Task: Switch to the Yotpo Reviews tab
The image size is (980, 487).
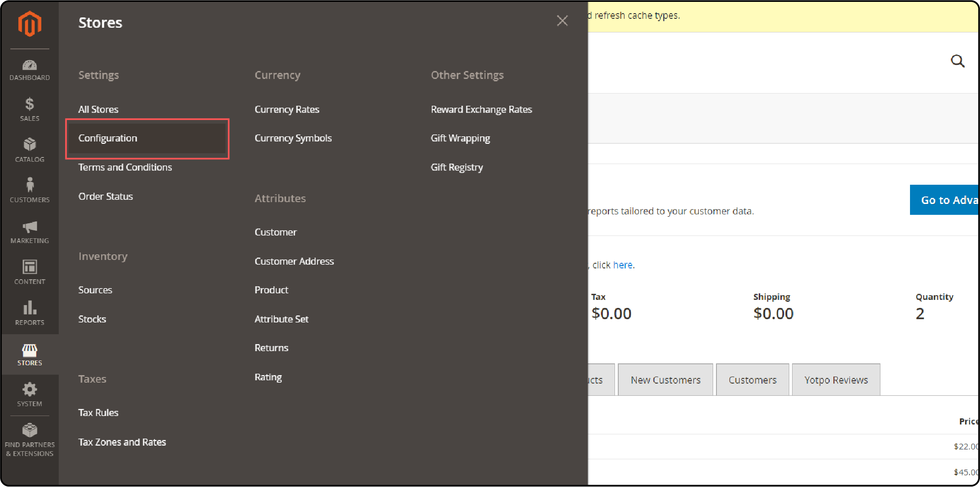Action: pyautogui.click(x=836, y=380)
